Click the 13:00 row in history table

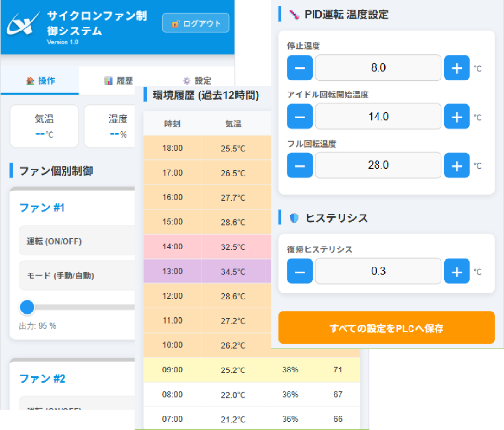tap(207, 271)
